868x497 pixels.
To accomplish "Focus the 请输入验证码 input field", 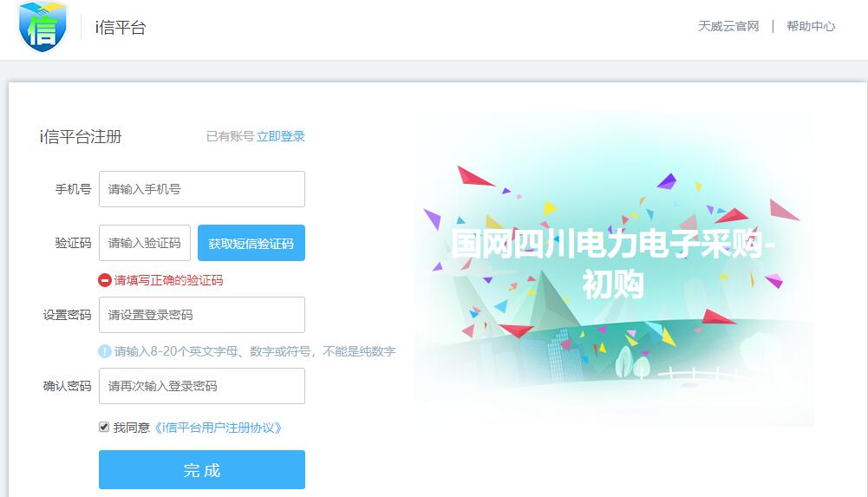I will click(x=145, y=243).
